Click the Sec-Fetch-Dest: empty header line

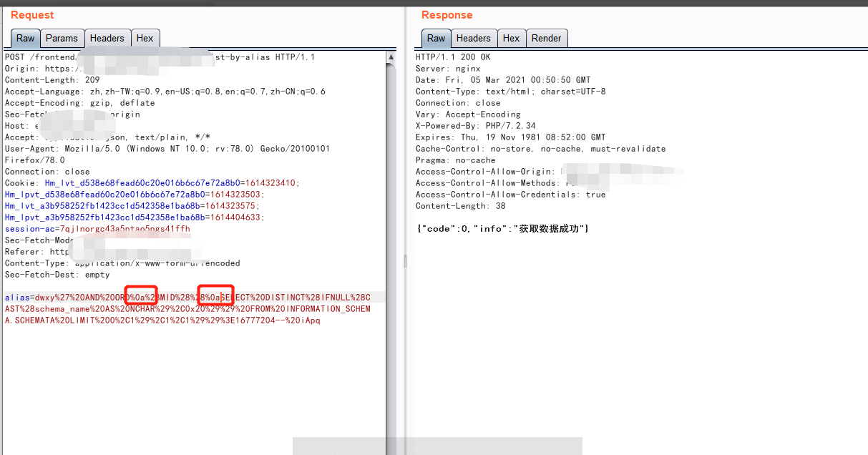pyautogui.click(x=57, y=275)
